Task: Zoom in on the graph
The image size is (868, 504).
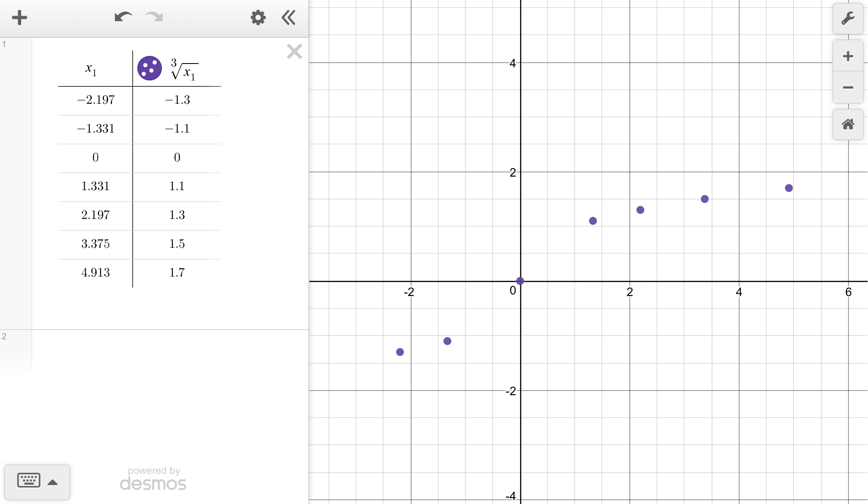Action: (x=848, y=56)
